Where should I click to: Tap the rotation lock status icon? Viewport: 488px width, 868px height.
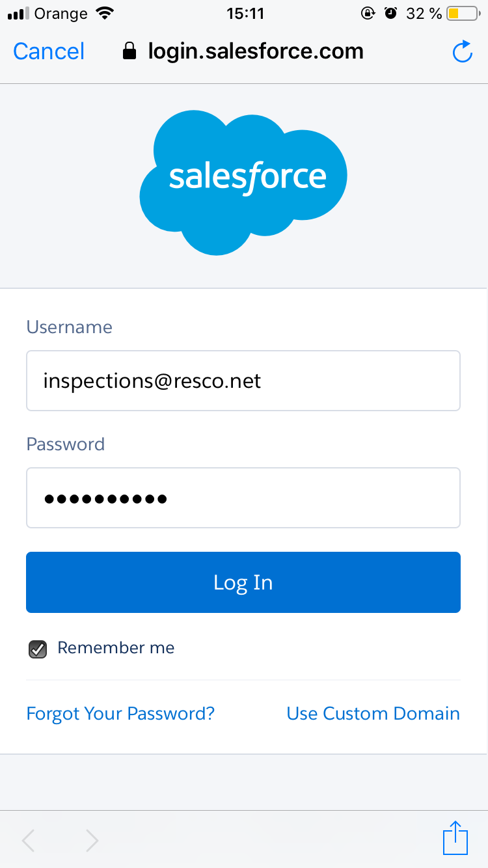(368, 13)
